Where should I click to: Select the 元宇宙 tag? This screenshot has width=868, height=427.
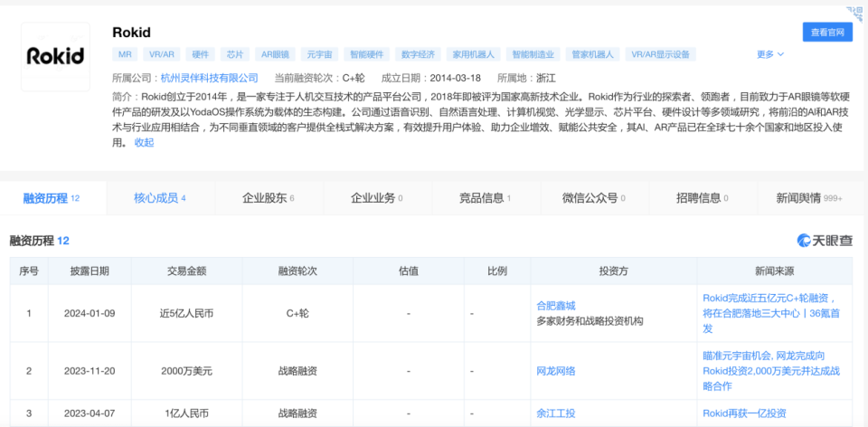(x=319, y=54)
